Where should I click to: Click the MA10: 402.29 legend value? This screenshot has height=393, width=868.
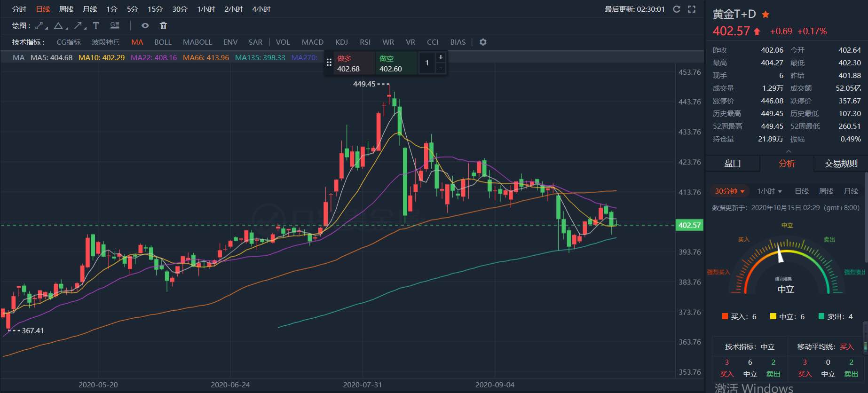coord(102,58)
